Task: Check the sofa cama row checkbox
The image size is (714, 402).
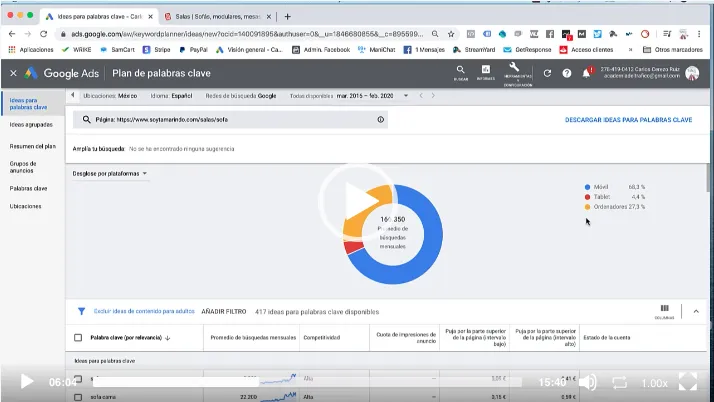Action: 78,397
